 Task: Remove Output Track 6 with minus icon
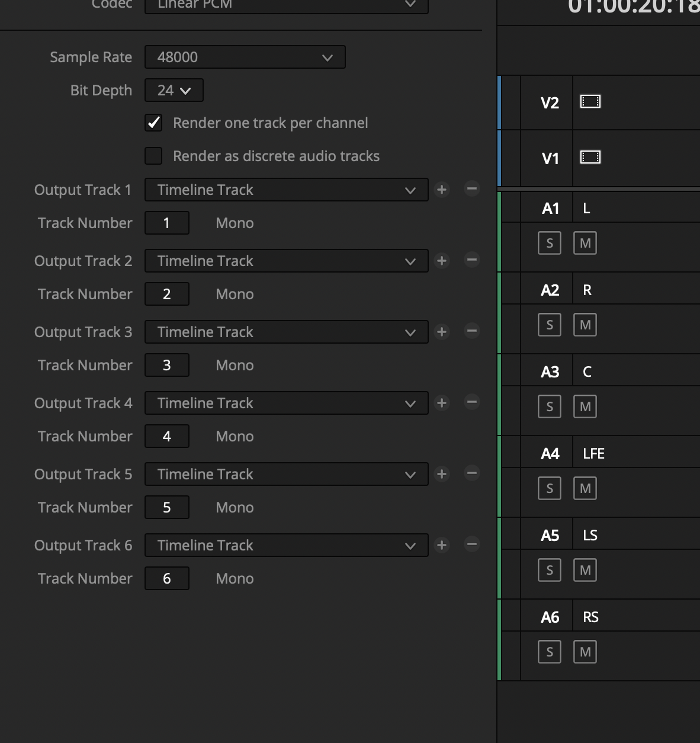(x=471, y=545)
